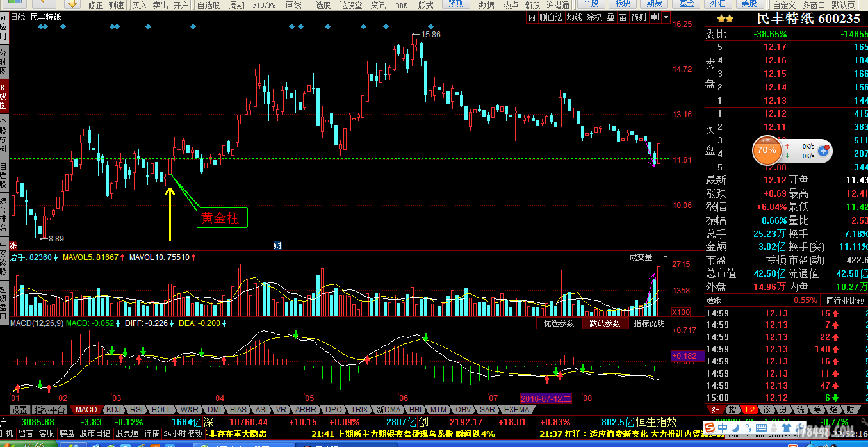Image resolution: width=868 pixels, height=447 pixels.
Task: Click the 叠 overlay button in chart toolbar
Action: point(611,17)
